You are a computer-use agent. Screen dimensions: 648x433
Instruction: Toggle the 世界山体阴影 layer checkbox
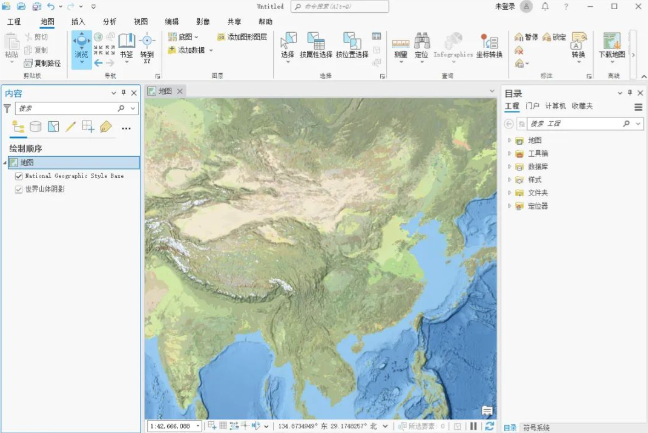19,188
